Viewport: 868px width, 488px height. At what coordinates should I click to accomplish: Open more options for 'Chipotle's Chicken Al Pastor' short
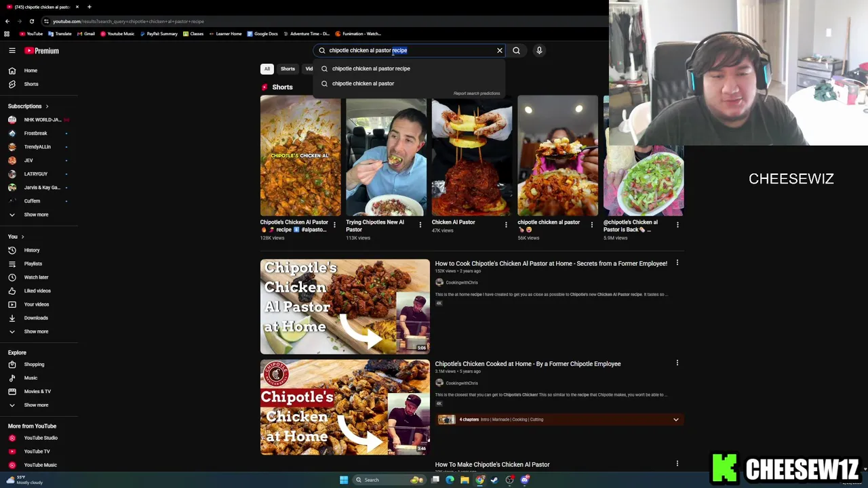coord(334,225)
